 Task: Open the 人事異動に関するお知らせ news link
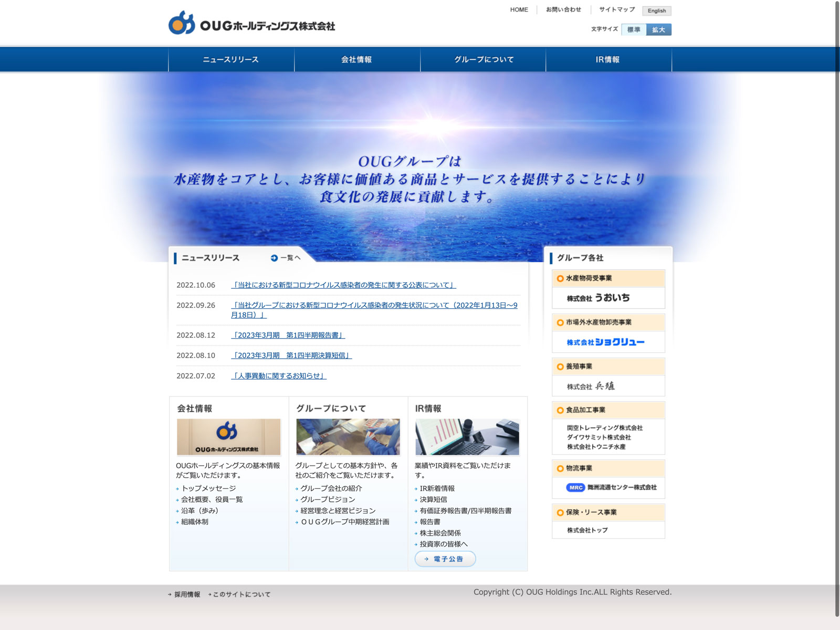279,376
